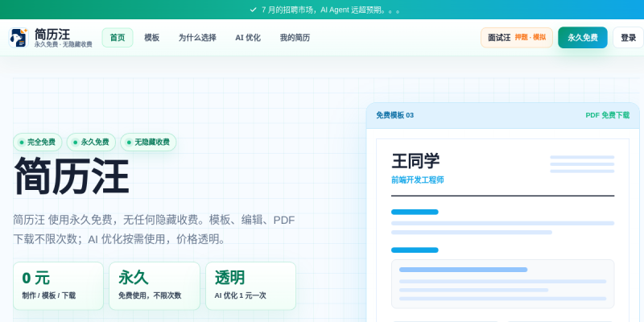Click the 免费模板 03 label
Image resolution: width=644 pixels, height=322 pixels.
tap(394, 115)
